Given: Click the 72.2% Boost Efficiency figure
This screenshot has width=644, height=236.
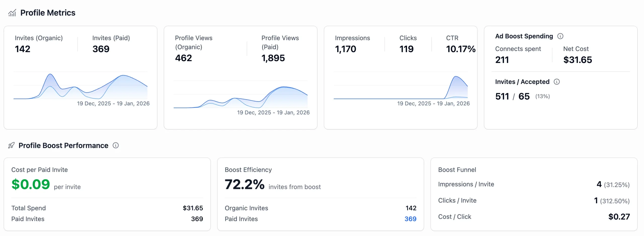Looking at the screenshot, I should (x=245, y=184).
